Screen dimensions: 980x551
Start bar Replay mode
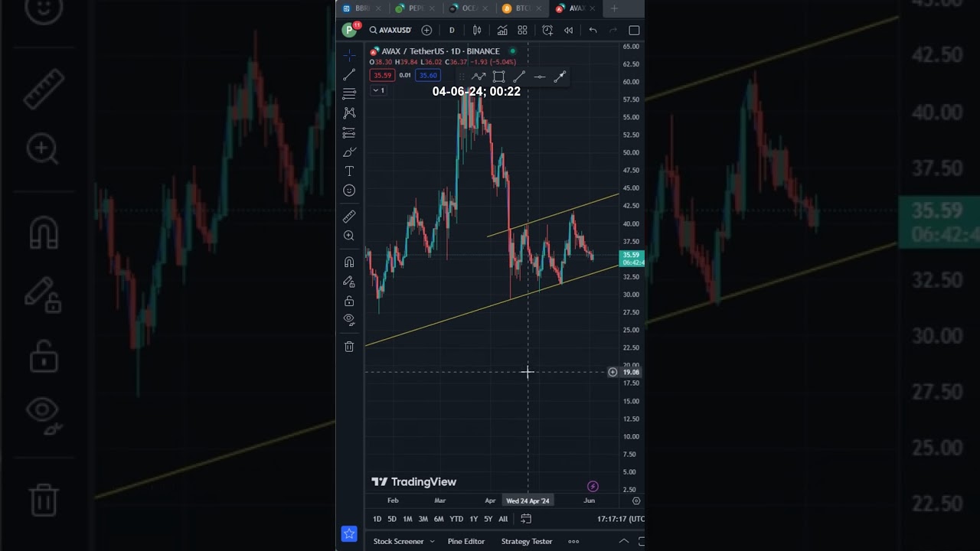pyautogui.click(x=568, y=30)
